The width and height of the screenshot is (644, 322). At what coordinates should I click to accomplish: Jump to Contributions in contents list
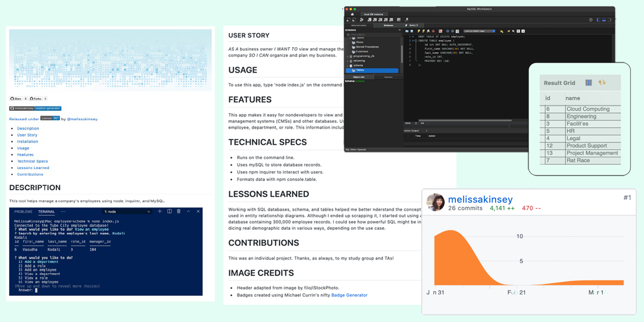click(x=30, y=174)
